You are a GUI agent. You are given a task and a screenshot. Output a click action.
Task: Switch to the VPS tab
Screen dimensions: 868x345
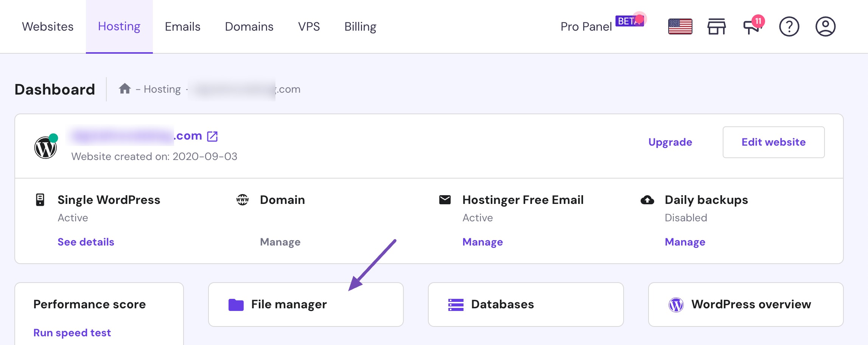coord(309,26)
